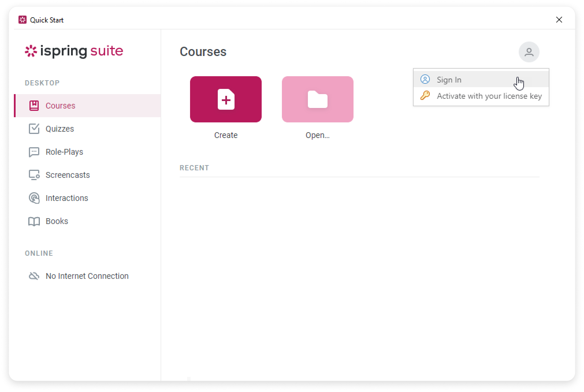Click the orange license key icon
Screen dimensions: 584x392
click(425, 96)
